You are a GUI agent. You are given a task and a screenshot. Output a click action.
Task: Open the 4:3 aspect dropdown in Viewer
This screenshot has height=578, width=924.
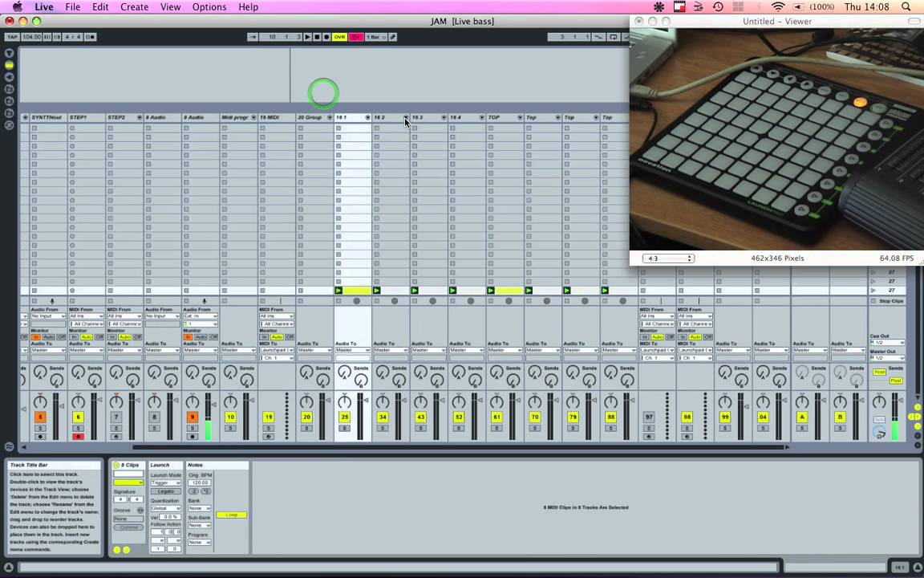668,258
